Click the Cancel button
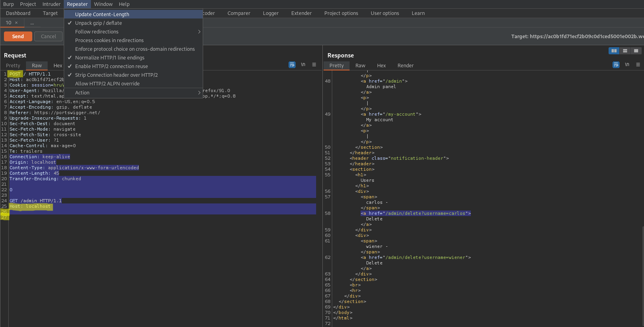Viewport: 644px width, 327px height. [48, 36]
